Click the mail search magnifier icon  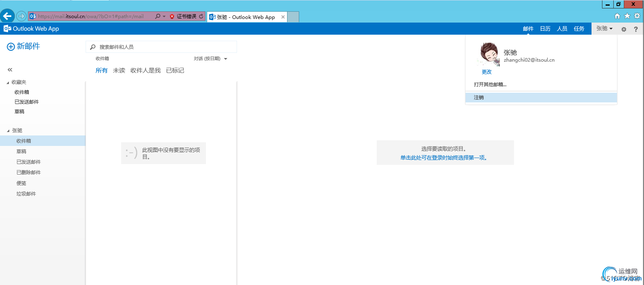(93, 47)
